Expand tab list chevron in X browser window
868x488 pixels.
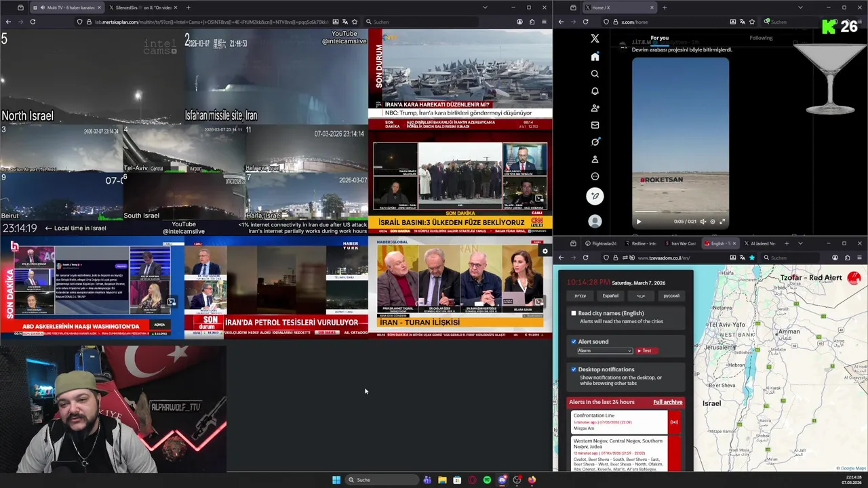800,7
